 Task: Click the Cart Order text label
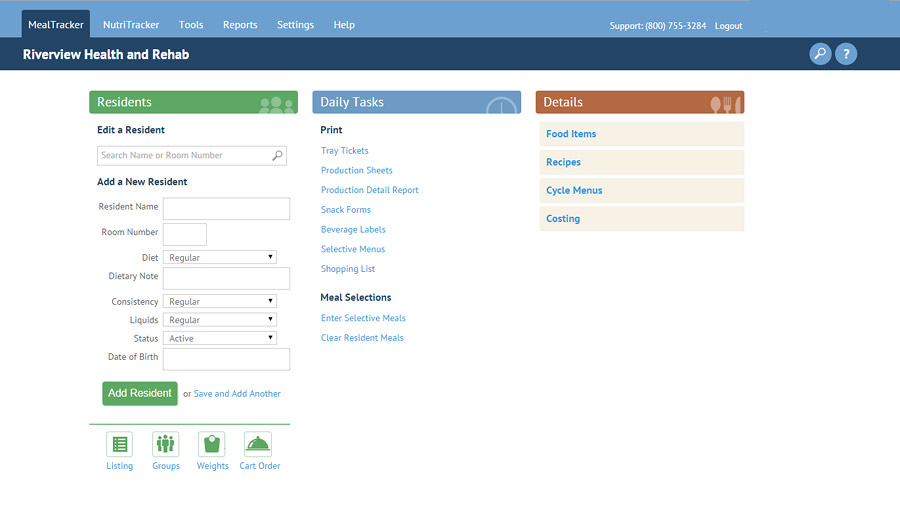click(x=260, y=466)
